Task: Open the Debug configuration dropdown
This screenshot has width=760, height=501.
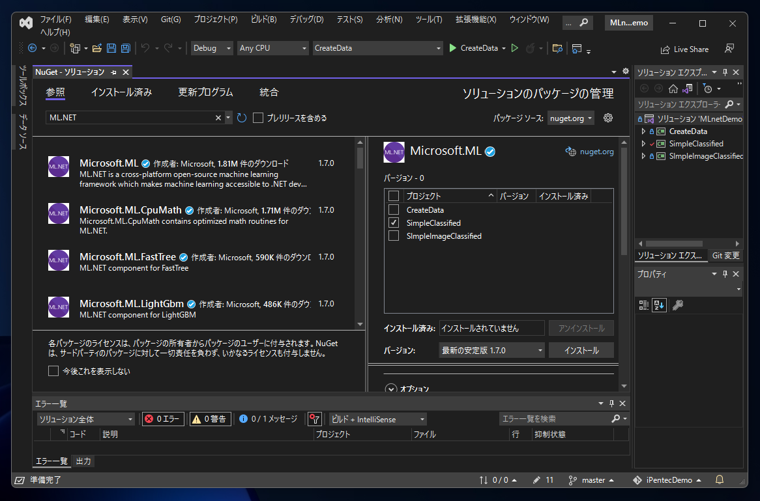Action: pos(212,48)
